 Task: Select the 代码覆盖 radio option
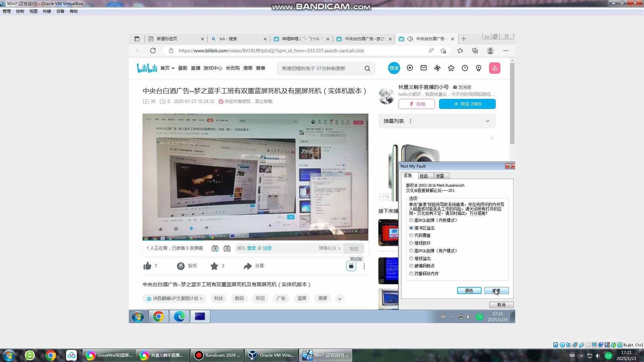tap(411, 236)
